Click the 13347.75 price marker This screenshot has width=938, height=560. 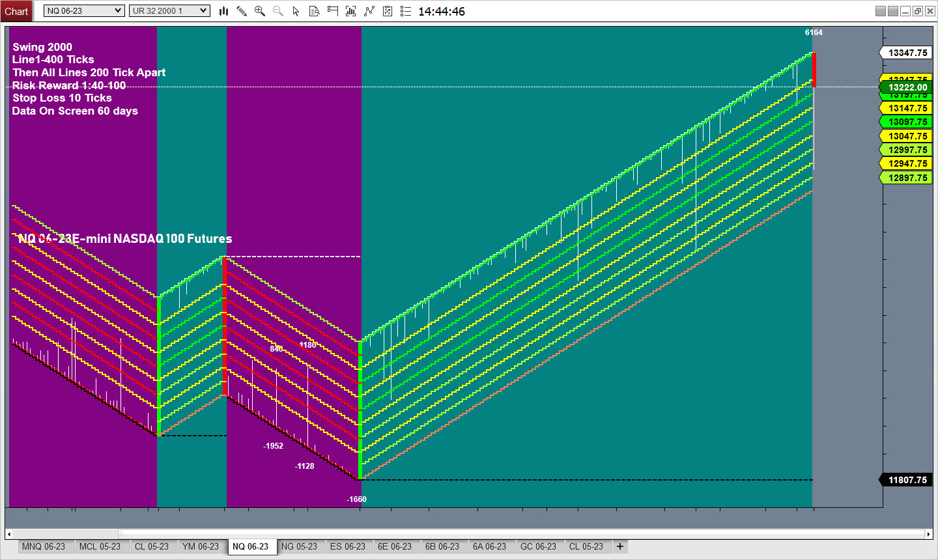907,53
